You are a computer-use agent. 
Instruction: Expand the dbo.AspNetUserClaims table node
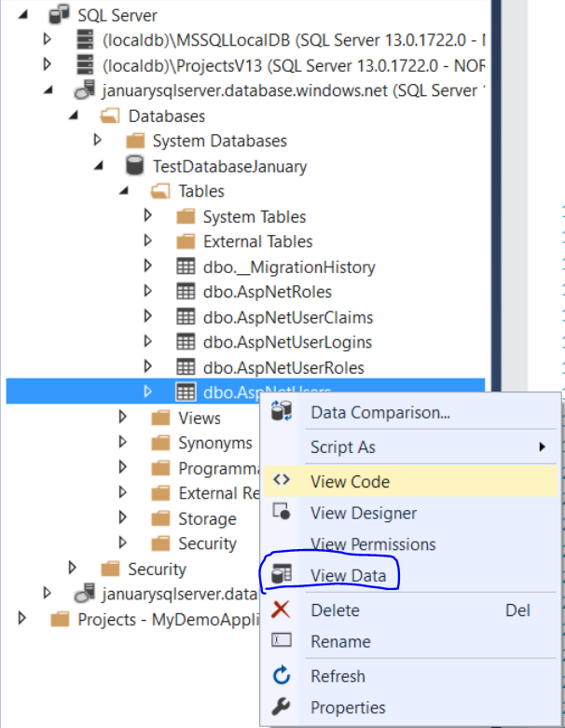(x=148, y=316)
